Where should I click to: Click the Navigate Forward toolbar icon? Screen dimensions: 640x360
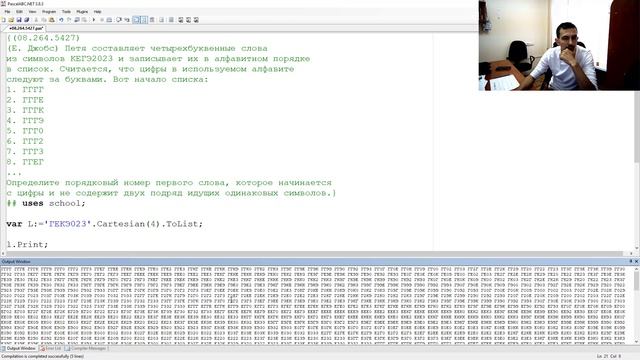[84, 20]
